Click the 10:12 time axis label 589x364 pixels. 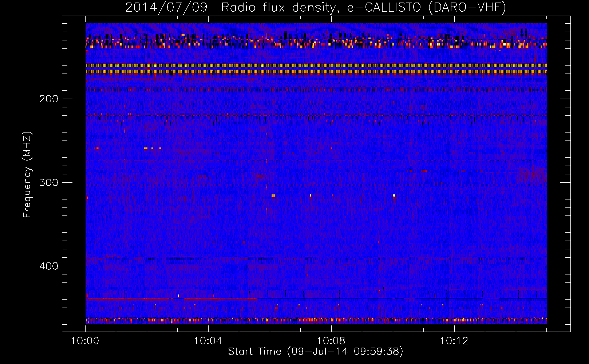point(454,341)
